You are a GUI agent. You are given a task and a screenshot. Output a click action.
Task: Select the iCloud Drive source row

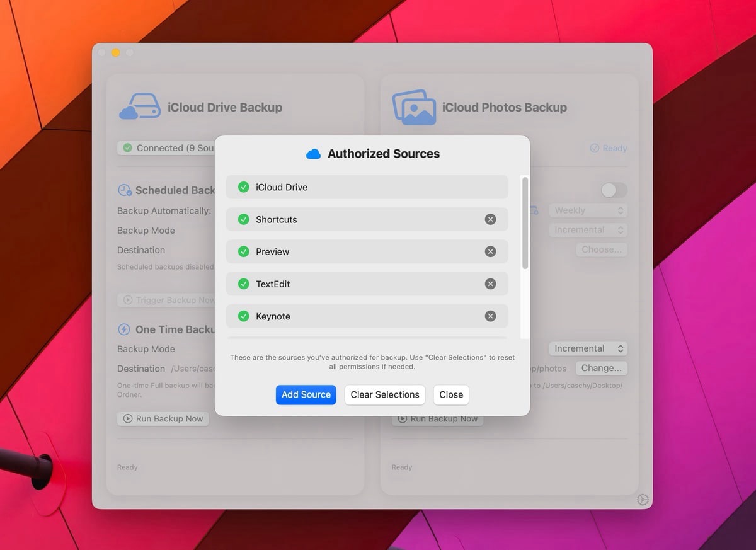pyautogui.click(x=367, y=187)
